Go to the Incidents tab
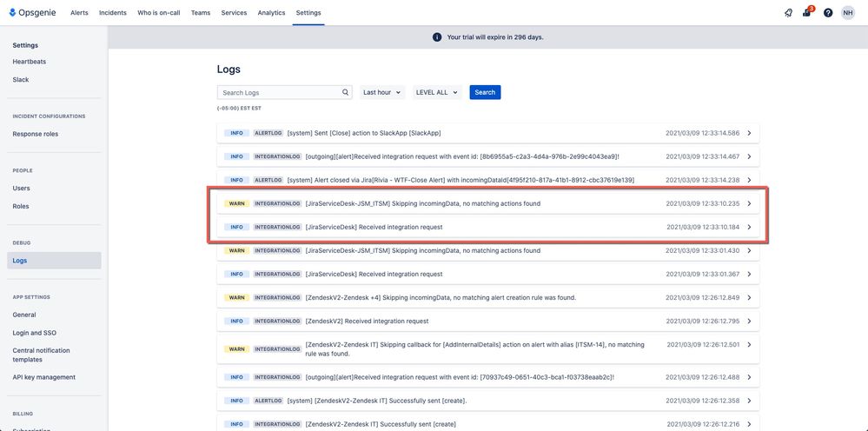Image resolution: width=868 pixels, height=431 pixels. point(113,13)
